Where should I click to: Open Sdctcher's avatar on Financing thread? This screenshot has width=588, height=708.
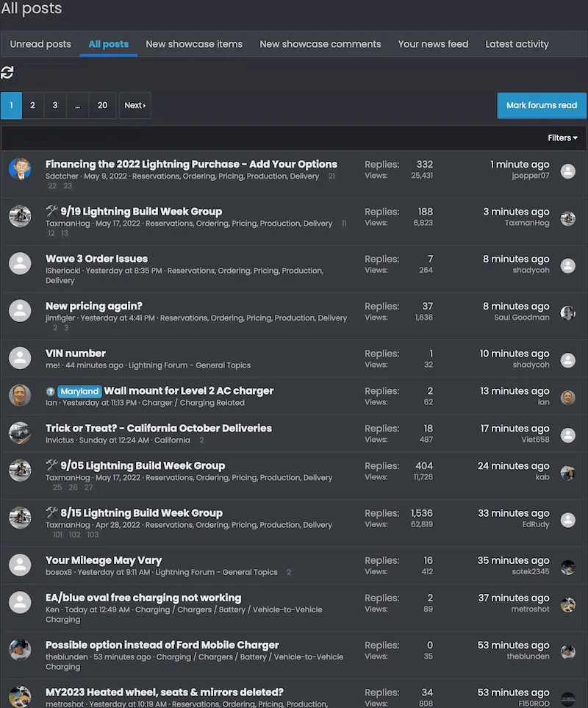click(20, 169)
